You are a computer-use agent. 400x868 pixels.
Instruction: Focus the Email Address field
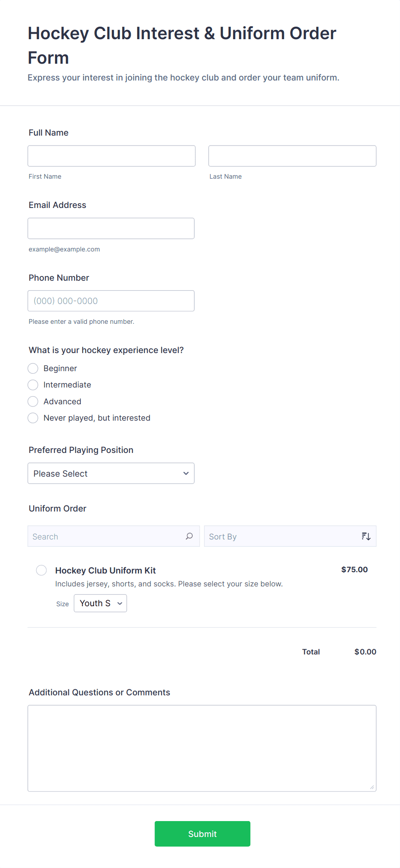tap(111, 228)
